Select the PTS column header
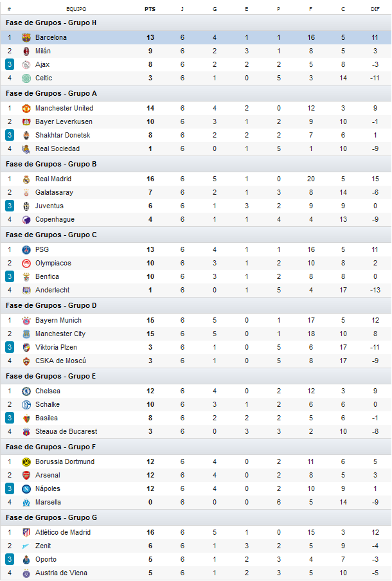This screenshot has width=392, height=581. (x=150, y=9)
